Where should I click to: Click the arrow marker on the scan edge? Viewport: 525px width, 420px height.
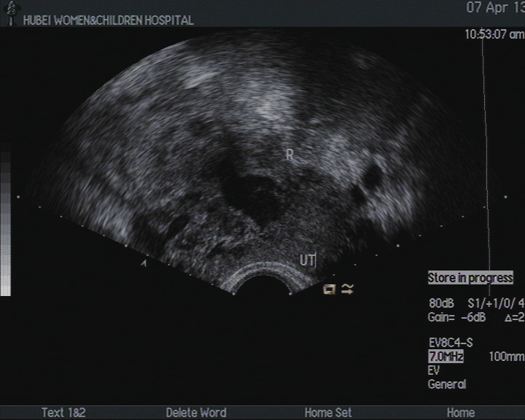pyautogui.click(x=144, y=263)
